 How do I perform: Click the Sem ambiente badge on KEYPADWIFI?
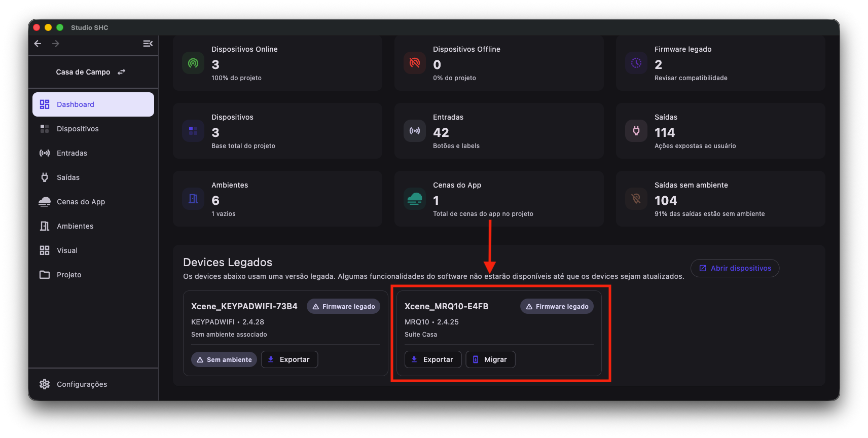(224, 359)
